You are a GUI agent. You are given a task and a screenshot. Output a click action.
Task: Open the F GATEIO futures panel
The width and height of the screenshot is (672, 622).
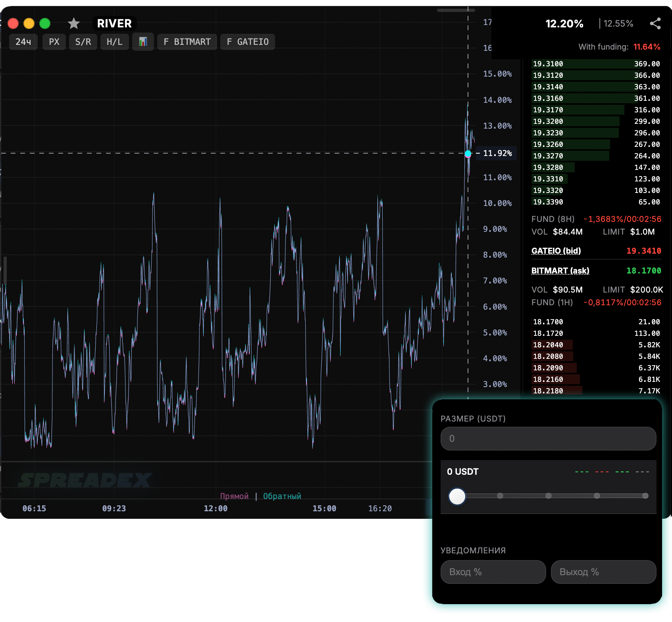point(247,41)
